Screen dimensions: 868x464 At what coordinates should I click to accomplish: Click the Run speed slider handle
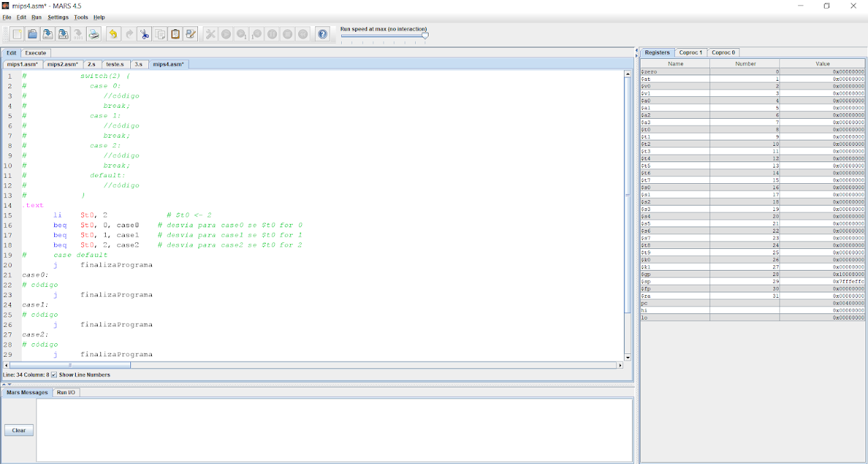pos(425,36)
